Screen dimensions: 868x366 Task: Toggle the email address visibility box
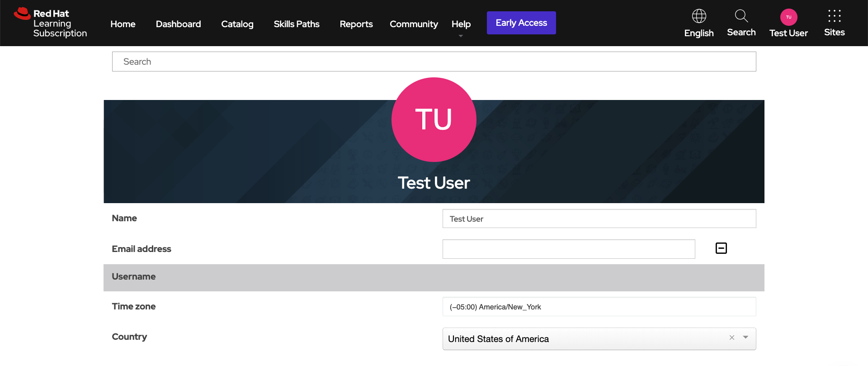click(721, 248)
